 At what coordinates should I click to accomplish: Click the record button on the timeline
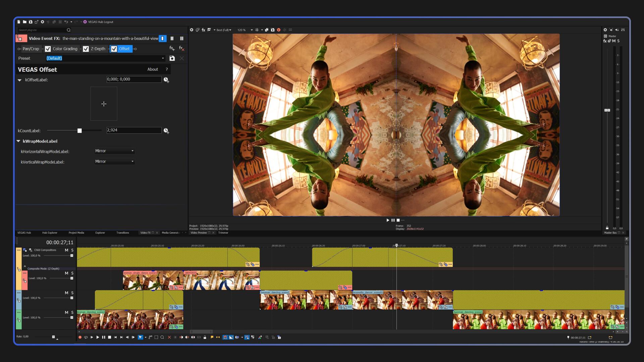(x=80, y=338)
